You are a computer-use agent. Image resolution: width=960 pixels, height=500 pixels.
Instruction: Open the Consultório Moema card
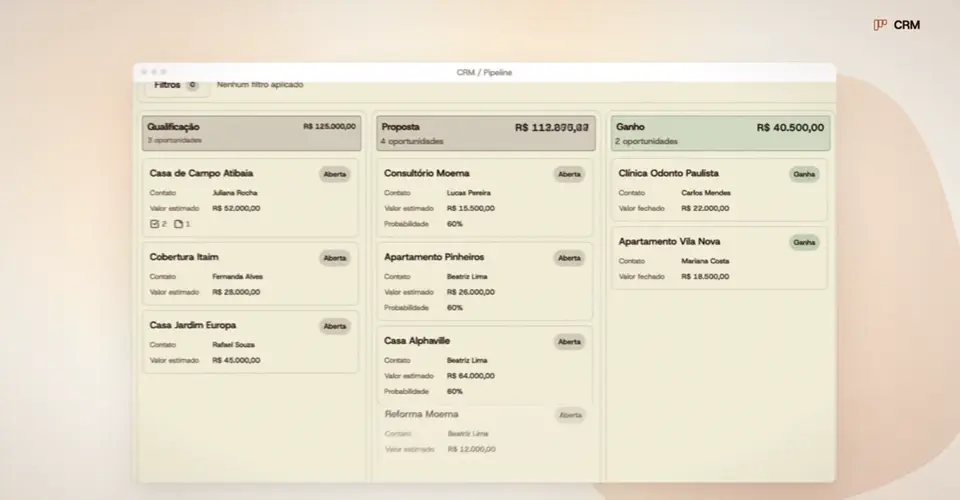tap(485, 198)
